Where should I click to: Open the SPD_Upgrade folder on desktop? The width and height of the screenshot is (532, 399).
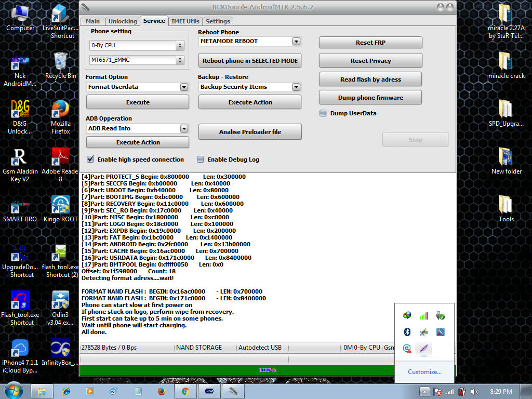(x=506, y=114)
